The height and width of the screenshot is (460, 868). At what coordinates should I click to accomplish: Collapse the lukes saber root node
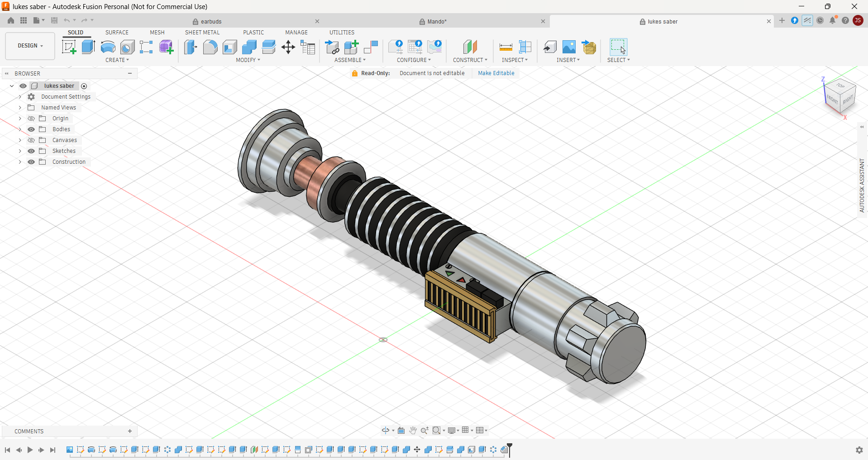pos(12,86)
